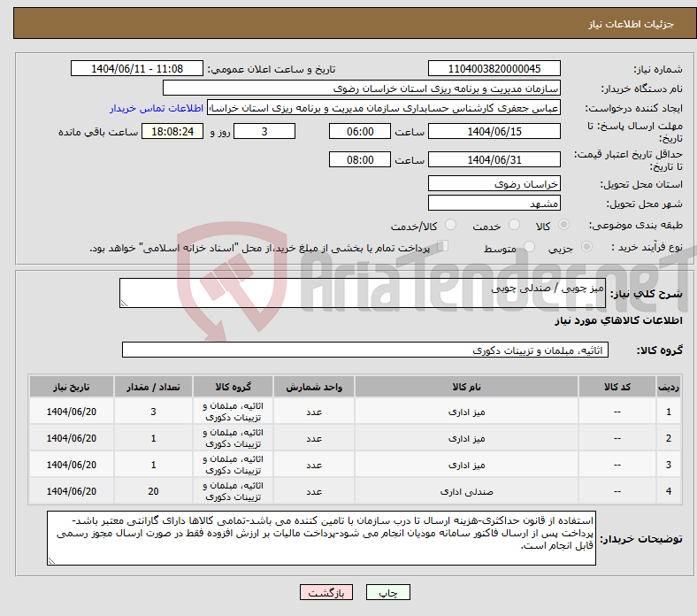Click the جزئیات اطلاعات نیاز header title
Screen dimensions: 697x616
click(631, 24)
